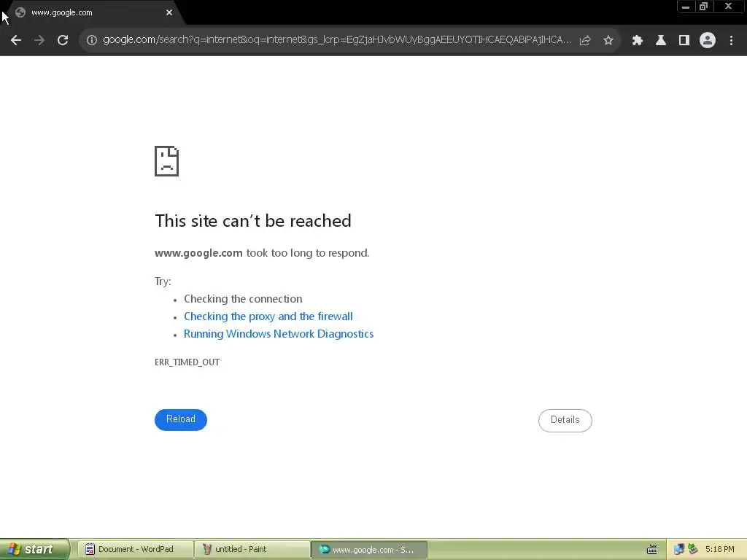Click the 'This site can't be reached' heading
Viewport: 747px width, 560px height.
click(253, 221)
